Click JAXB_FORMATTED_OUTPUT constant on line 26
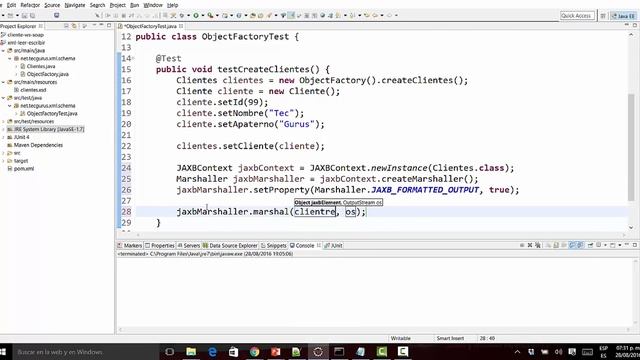The height and width of the screenshot is (360, 640). (425, 190)
